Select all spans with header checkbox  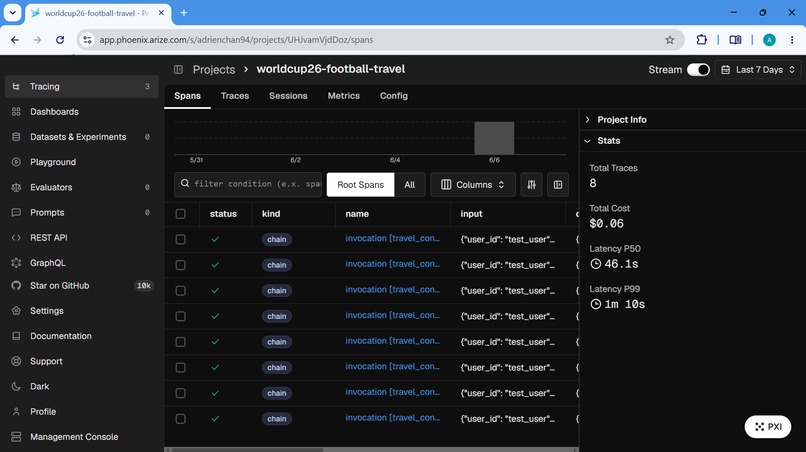point(180,214)
